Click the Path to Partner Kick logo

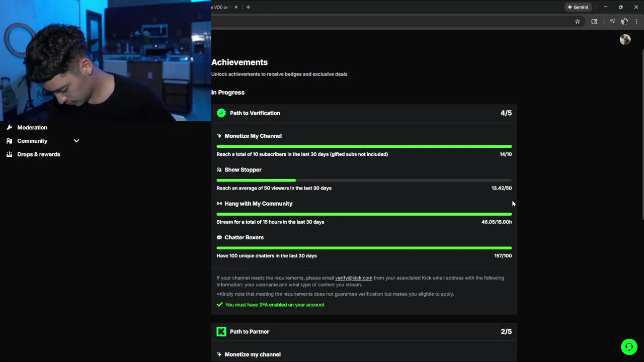click(221, 331)
